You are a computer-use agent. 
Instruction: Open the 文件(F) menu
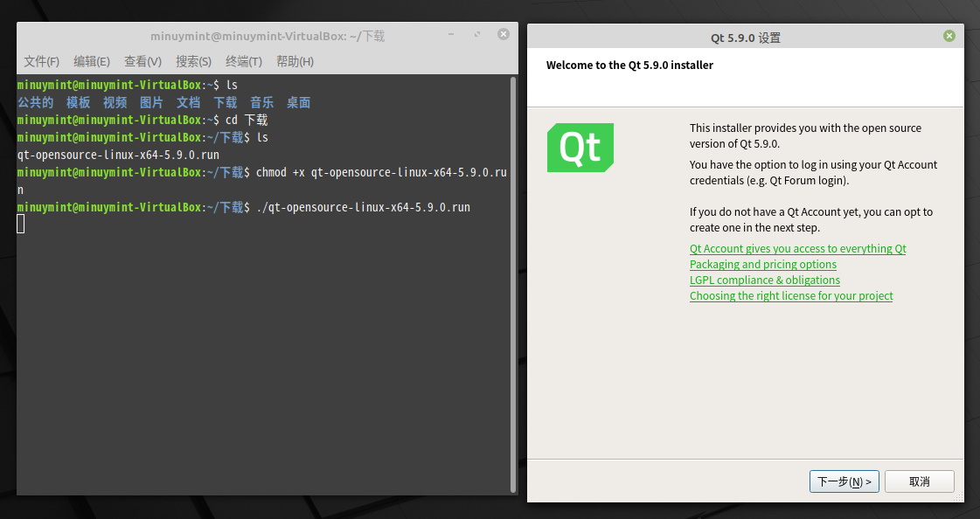pyautogui.click(x=41, y=61)
